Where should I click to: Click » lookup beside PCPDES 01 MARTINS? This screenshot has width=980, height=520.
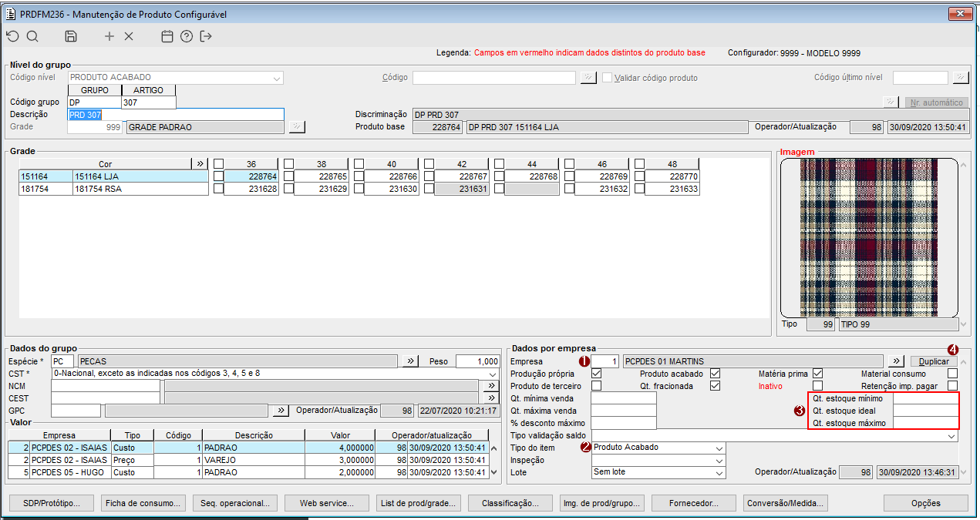click(895, 361)
